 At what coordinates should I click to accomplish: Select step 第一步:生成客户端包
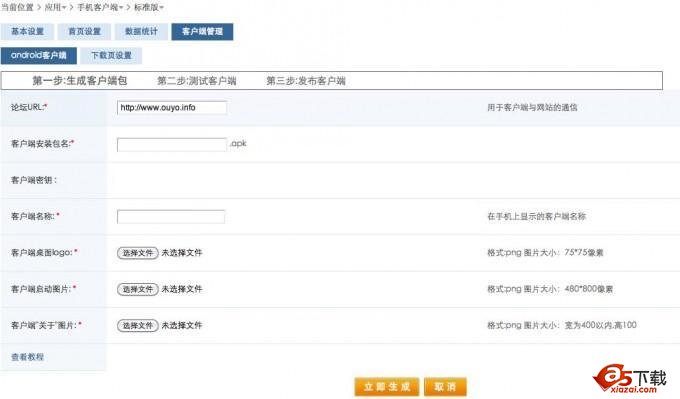80,81
